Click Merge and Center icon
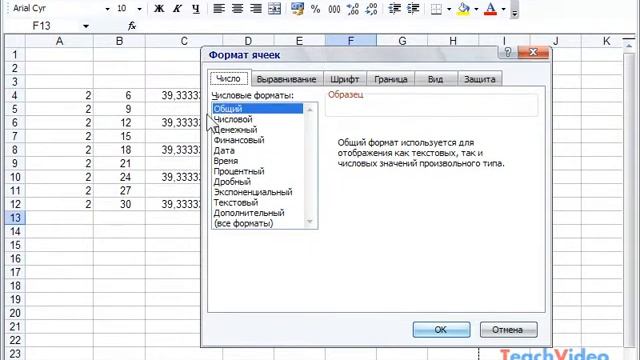The image size is (640, 360). coord(274,9)
